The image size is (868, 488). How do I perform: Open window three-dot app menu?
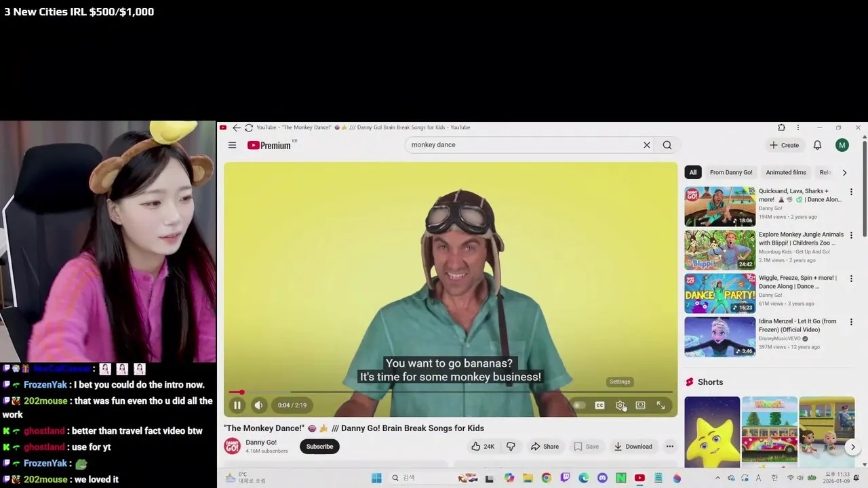797,127
